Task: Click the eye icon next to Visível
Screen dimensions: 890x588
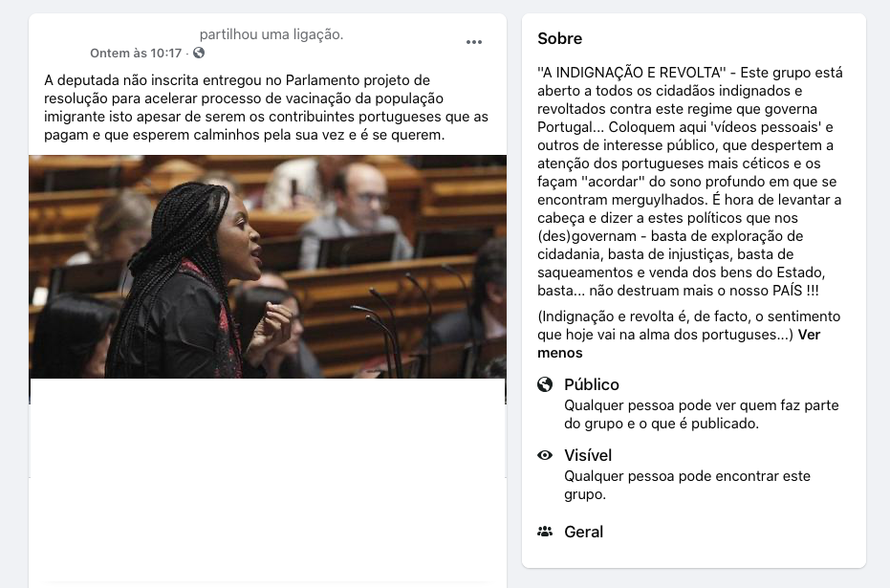Action: [x=545, y=455]
